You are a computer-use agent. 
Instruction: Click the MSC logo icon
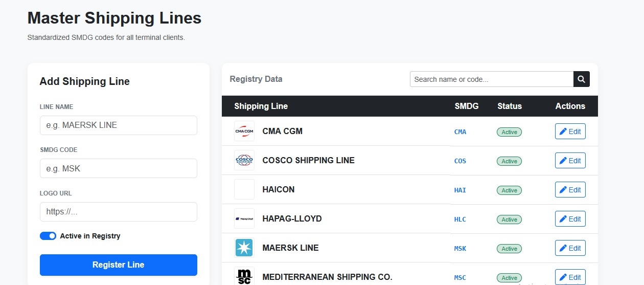tap(244, 277)
